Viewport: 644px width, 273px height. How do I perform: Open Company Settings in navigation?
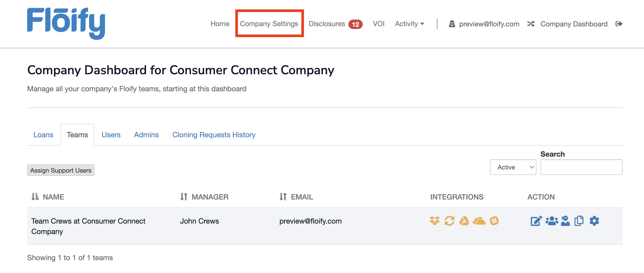[x=269, y=24]
